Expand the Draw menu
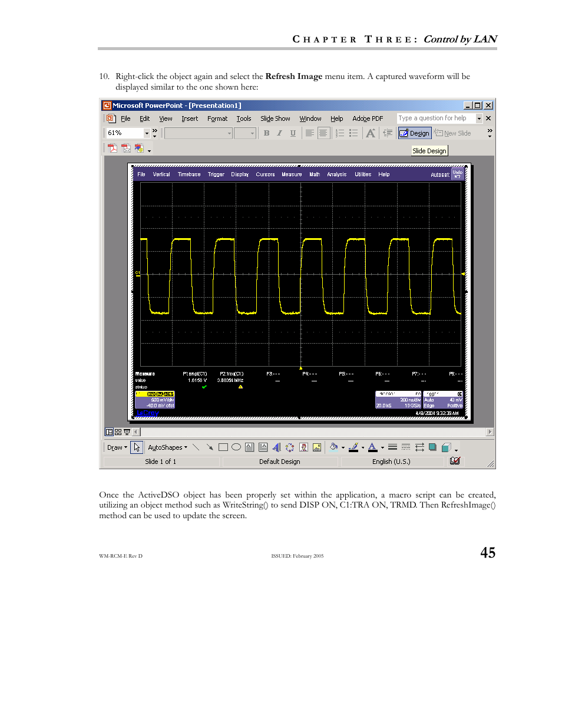This screenshot has height=728, width=562. [117, 447]
